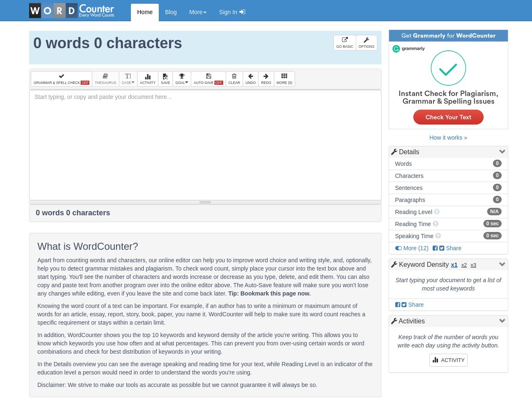532x399 pixels.
Task: Share Keyword Density via Twitter icon
Action: 404,305
